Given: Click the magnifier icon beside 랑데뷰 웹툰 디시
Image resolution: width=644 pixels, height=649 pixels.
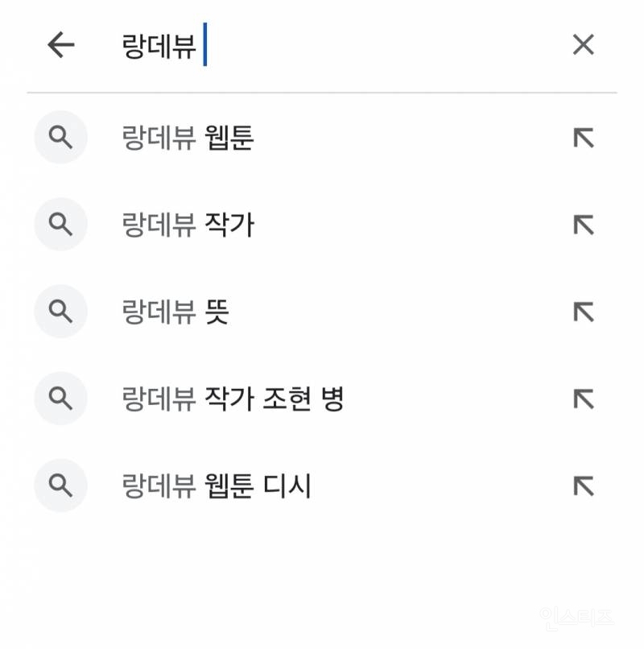Looking at the screenshot, I should [x=60, y=486].
